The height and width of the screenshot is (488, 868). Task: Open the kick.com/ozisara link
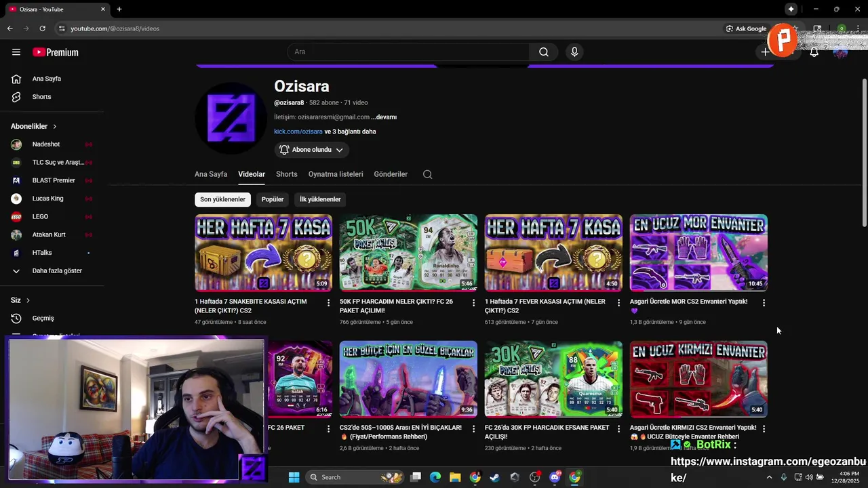coord(298,131)
